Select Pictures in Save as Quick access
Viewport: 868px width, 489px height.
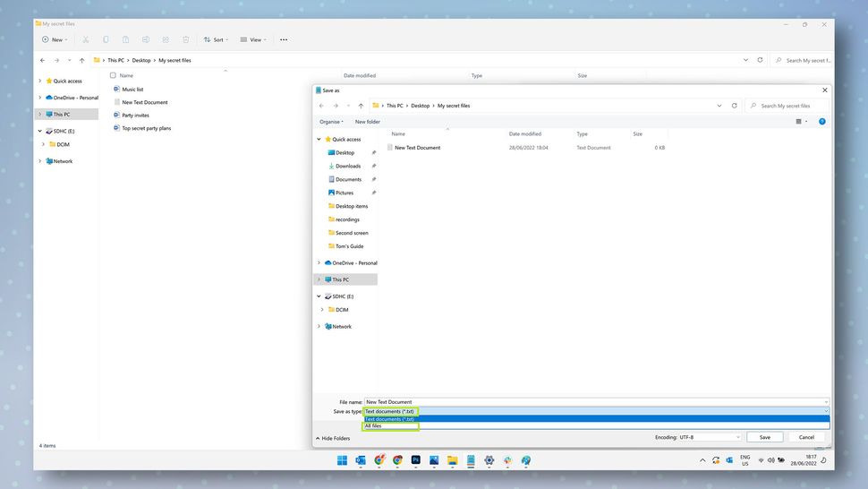(345, 193)
